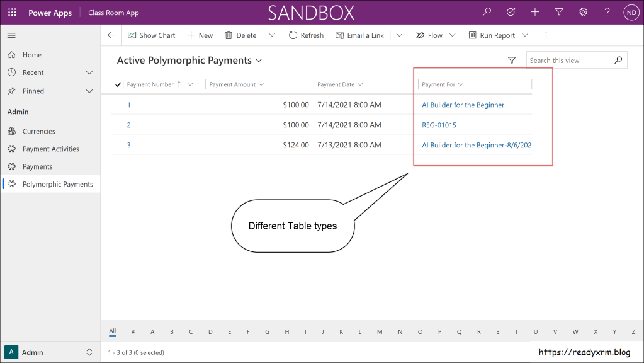Screen dimensions: 644x363
Task: Click the Refresh button
Action: (306, 35)
